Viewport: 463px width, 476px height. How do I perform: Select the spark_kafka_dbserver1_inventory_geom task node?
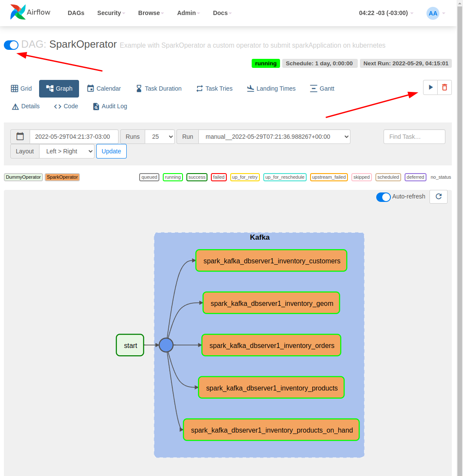271,303
